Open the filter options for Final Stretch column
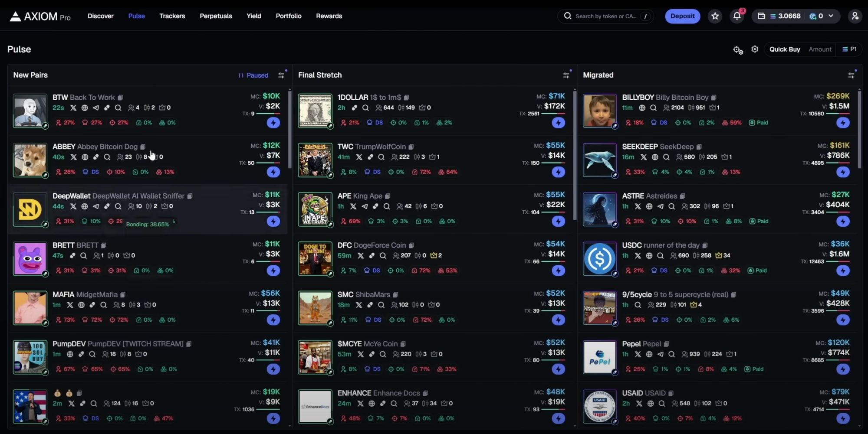Image resolution: width=868 pixels, height=434 pixels. 566,75
